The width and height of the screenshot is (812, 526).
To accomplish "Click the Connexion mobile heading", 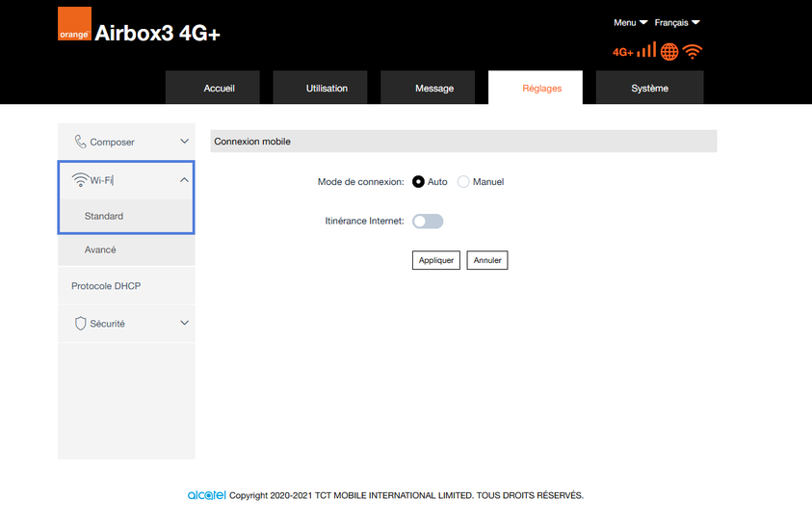I will tap(252, 142).
